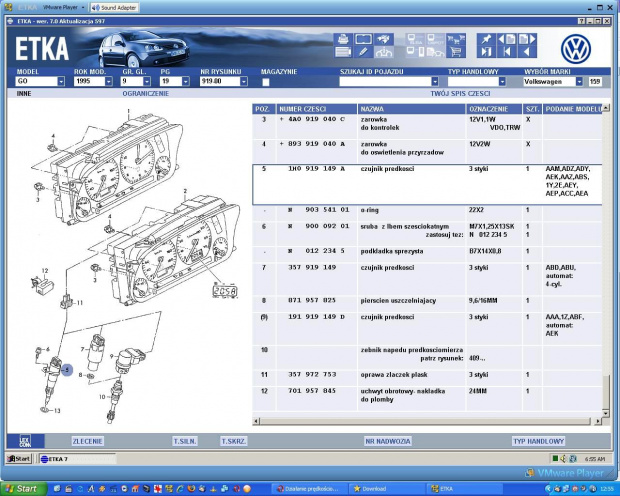Viewport: 620px width, 496px height.
Task: Select row 701 957 845 uchwyt obrotowy
Action: 427,399
